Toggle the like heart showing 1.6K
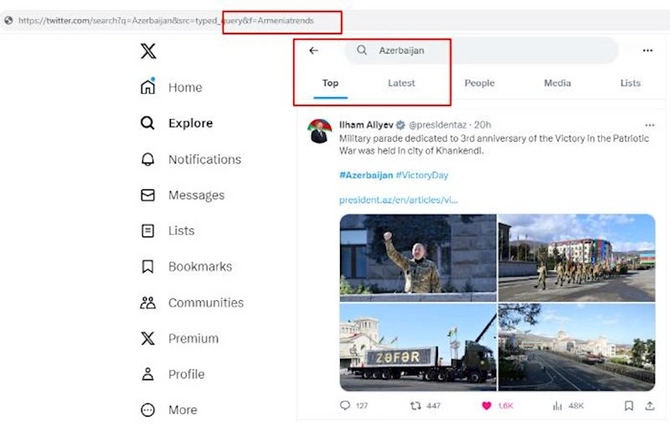670x441 pixels. (x=487, y=406)
